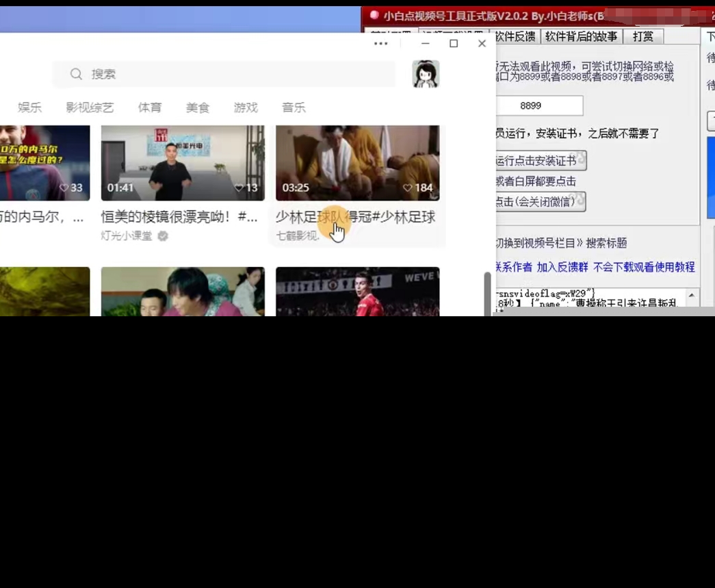
Task: Like the video with 184 hearts
Action: click(x=408, y=188)
